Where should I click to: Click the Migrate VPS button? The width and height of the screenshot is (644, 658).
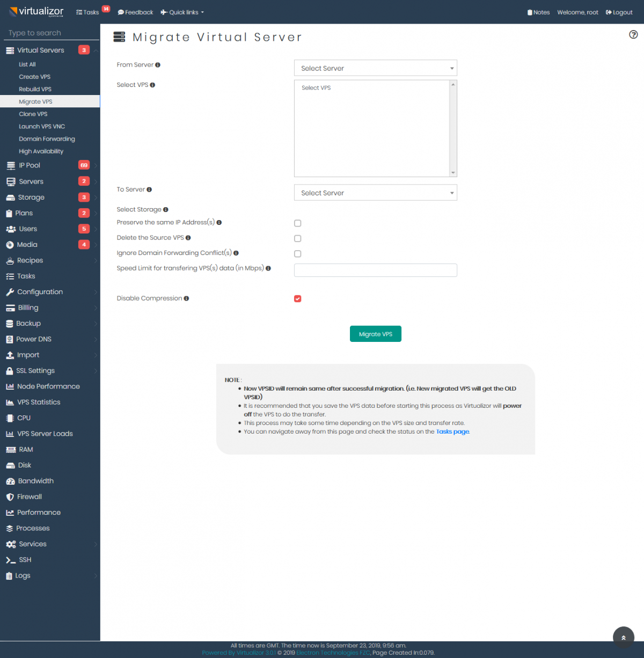click(x=375, y=333)
